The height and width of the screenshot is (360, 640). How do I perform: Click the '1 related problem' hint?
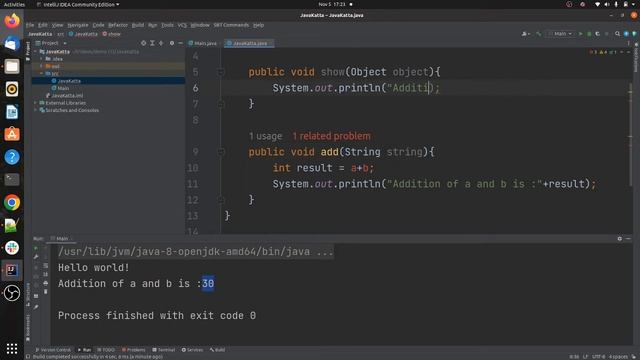click(331, 136)
